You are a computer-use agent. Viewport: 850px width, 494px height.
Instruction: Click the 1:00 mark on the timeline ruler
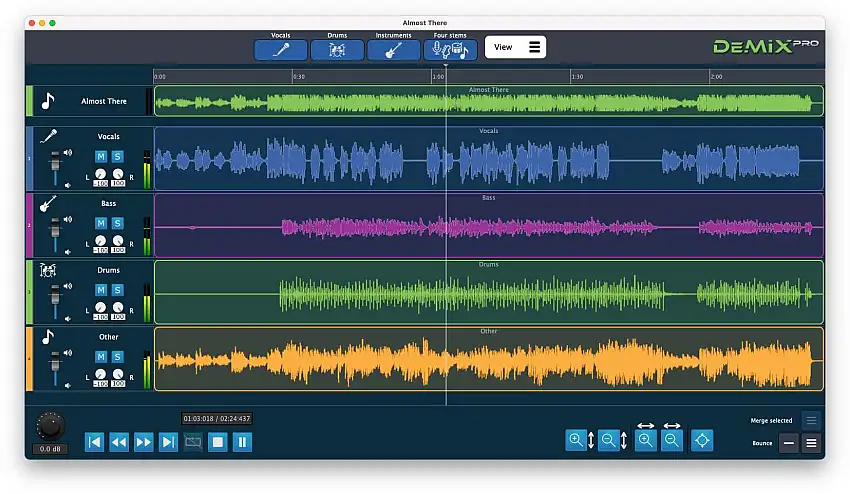(438, 76)
